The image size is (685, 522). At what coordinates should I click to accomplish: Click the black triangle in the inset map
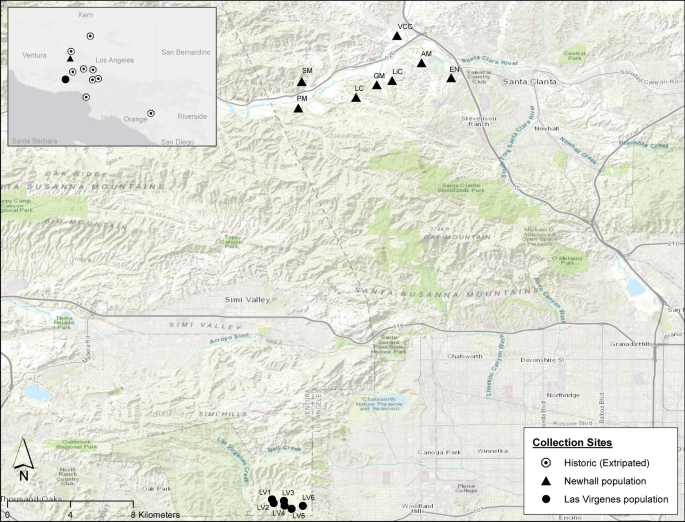click(70, 59)
